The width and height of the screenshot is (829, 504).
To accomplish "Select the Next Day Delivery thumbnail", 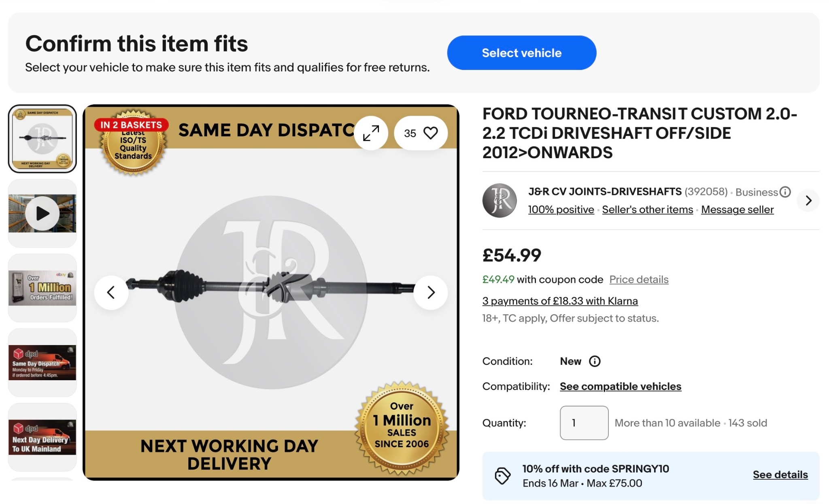I will pos(43,437).
